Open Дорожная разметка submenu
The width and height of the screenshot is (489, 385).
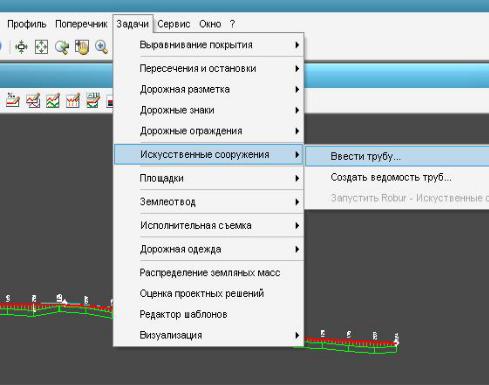coord(208,89)
